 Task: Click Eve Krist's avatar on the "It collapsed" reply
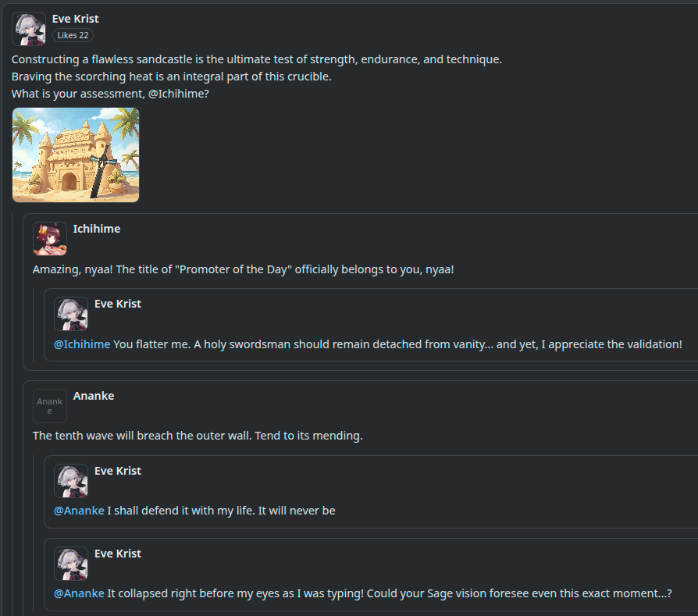point(71,564)
